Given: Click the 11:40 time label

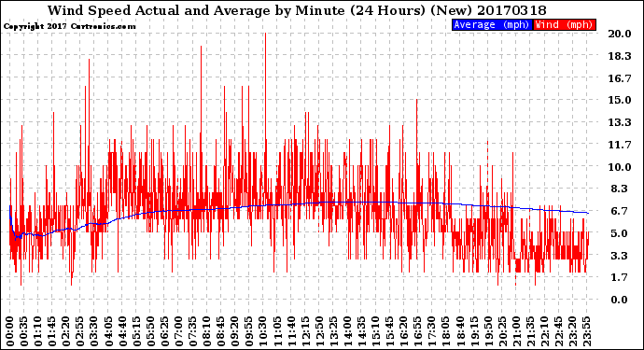Looking at the screenshot, I should (291, 331).
